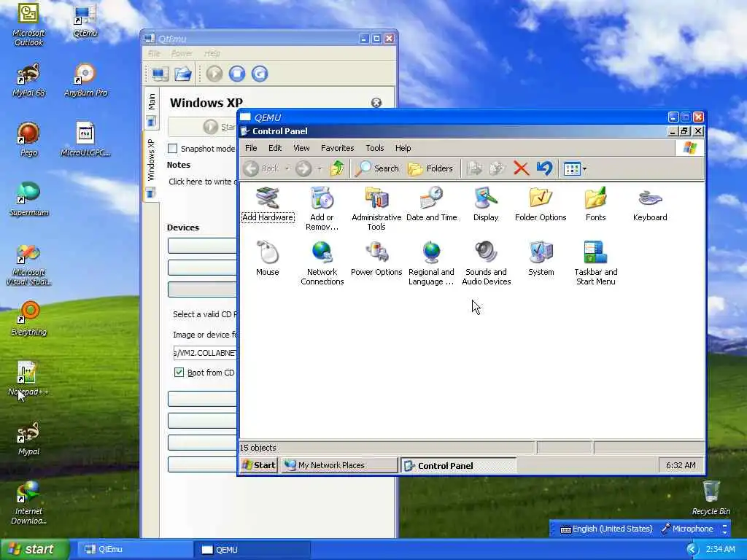This screenshot has height=560, width=747.
Task: Click the Up folder toolbar icon
Action: [x=337, y=168]
